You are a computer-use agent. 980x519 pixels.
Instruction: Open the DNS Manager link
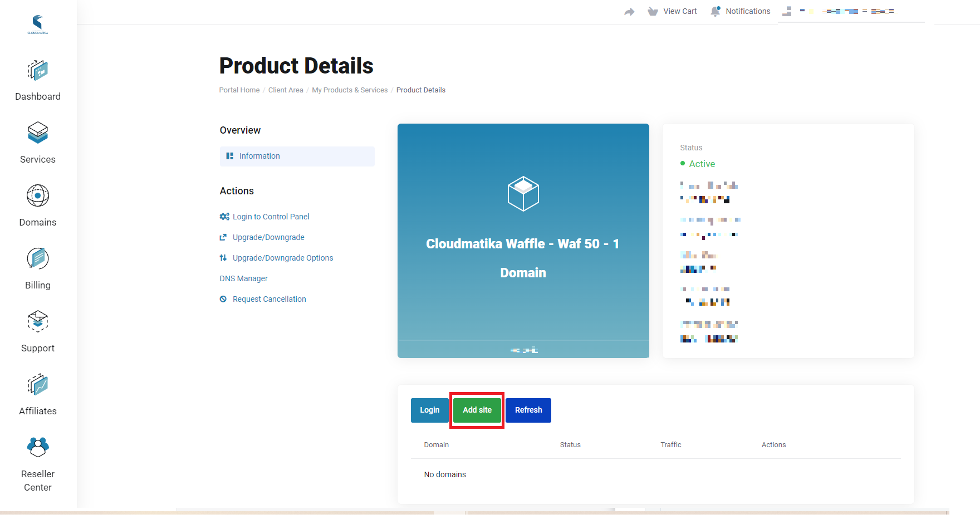pos(244,278)
